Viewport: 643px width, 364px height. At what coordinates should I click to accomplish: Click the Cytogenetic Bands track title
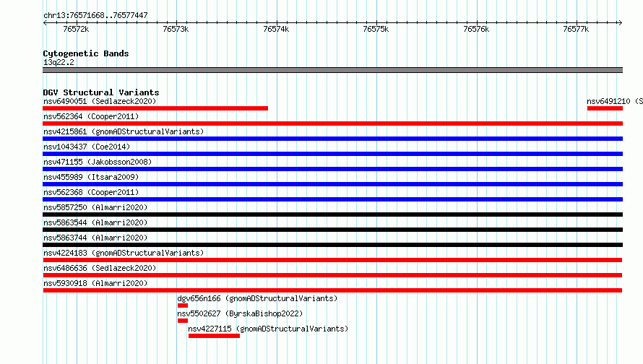[x=86, y=53]
